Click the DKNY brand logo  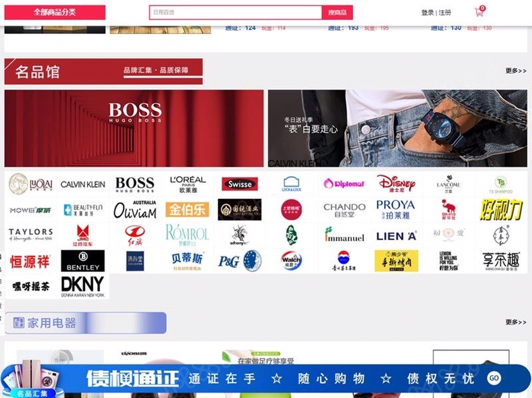pyautogui.click(x=83, y=287)
